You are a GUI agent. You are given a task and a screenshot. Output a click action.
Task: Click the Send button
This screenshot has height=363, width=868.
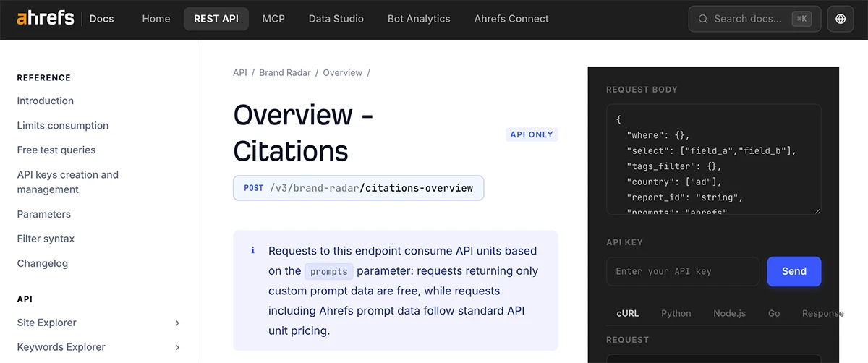coord(793,271)
